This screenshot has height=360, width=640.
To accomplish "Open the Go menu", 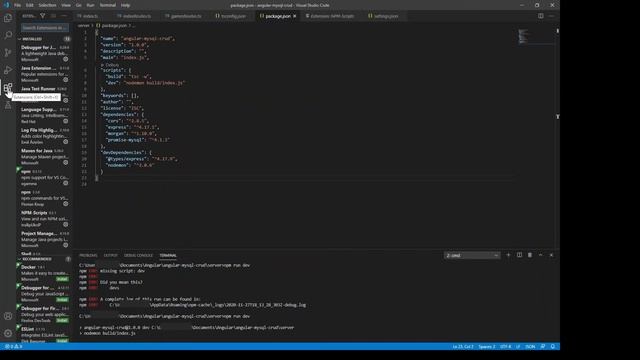I will coord(79,5).
